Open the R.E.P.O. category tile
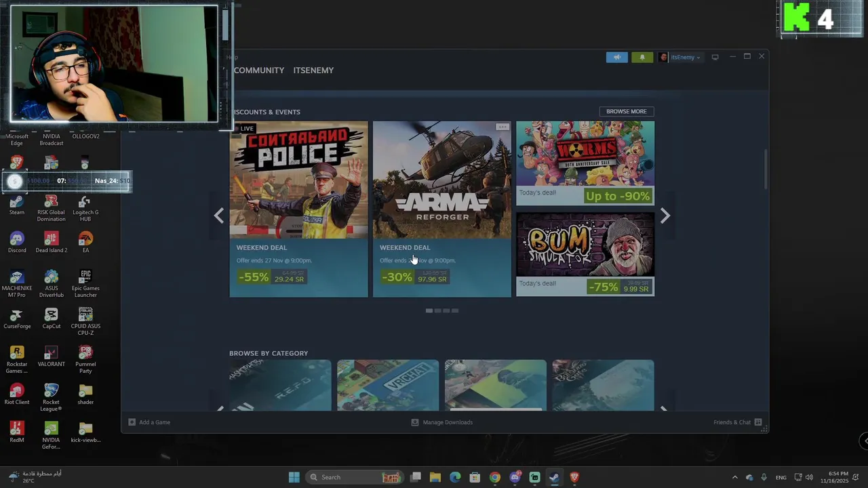The height and width of the screenshot is (488, 868). [280, 385]
